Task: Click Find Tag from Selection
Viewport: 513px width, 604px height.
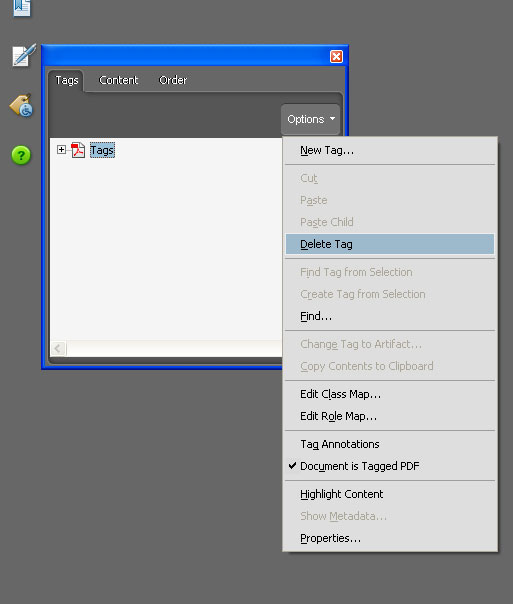Action: (x=390, y=272)
